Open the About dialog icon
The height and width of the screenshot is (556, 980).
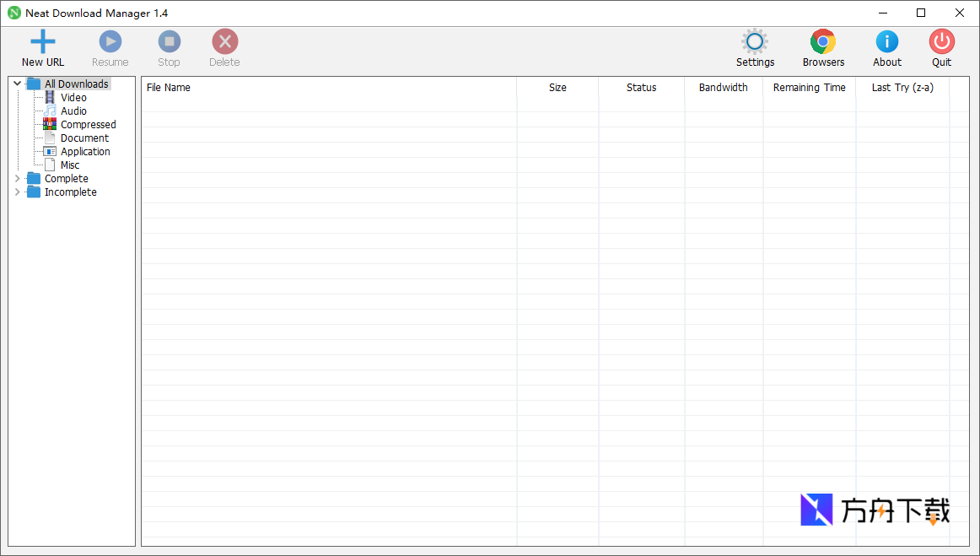coord(886,40)
